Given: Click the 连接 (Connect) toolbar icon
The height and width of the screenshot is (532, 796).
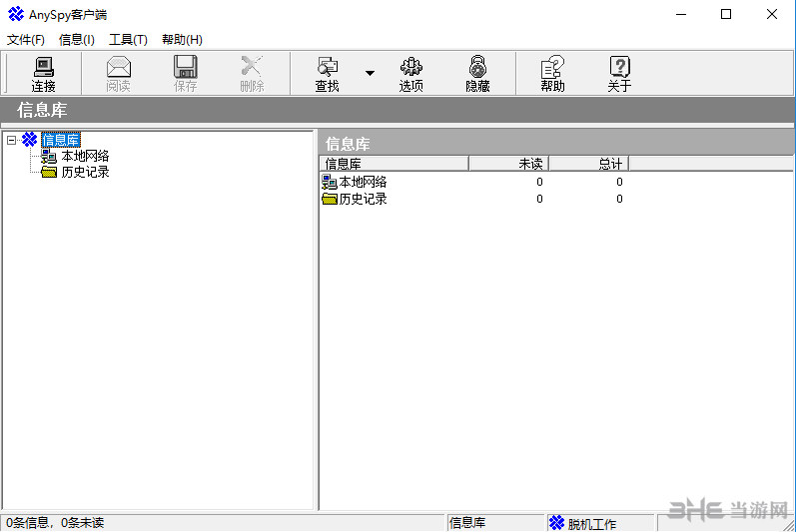Looking at the screenshot, I should coord(43,73).
